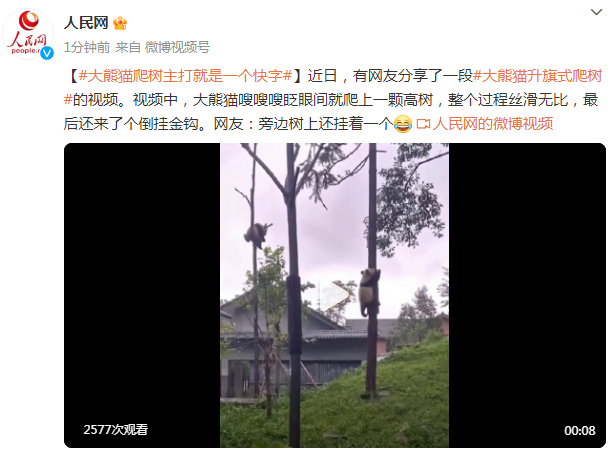613x456 pixels.
Task: Click the video camera icon before 人民网的微博视频
Action: coord(423,124)
